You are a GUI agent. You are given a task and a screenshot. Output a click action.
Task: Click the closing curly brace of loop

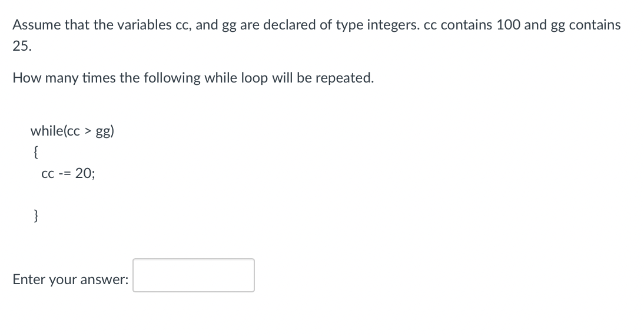tap(36, 215)
